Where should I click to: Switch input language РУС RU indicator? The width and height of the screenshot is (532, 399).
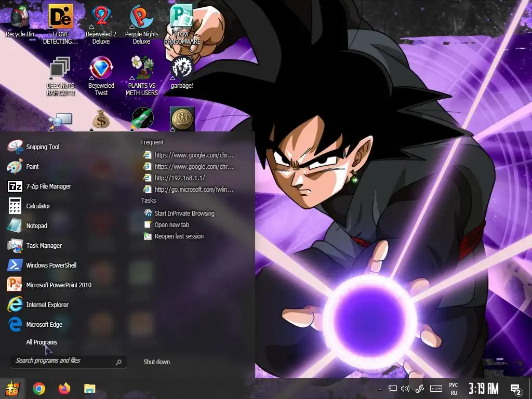tap(454, 389)
